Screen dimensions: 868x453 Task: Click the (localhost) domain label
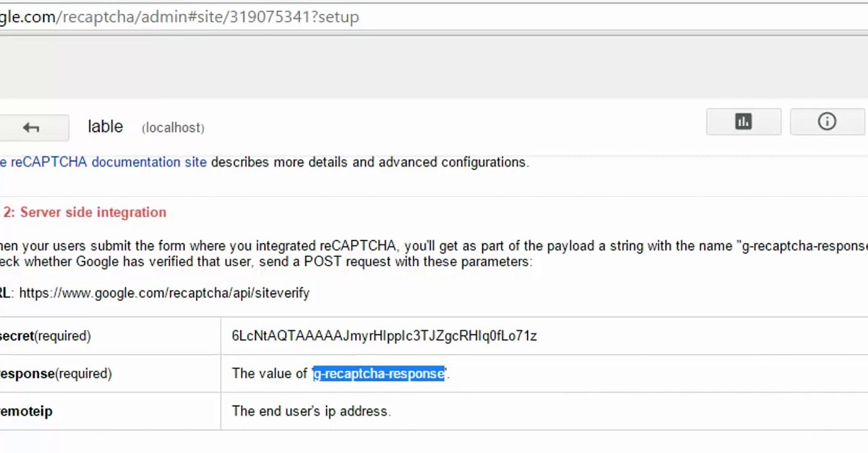(173, 128)
